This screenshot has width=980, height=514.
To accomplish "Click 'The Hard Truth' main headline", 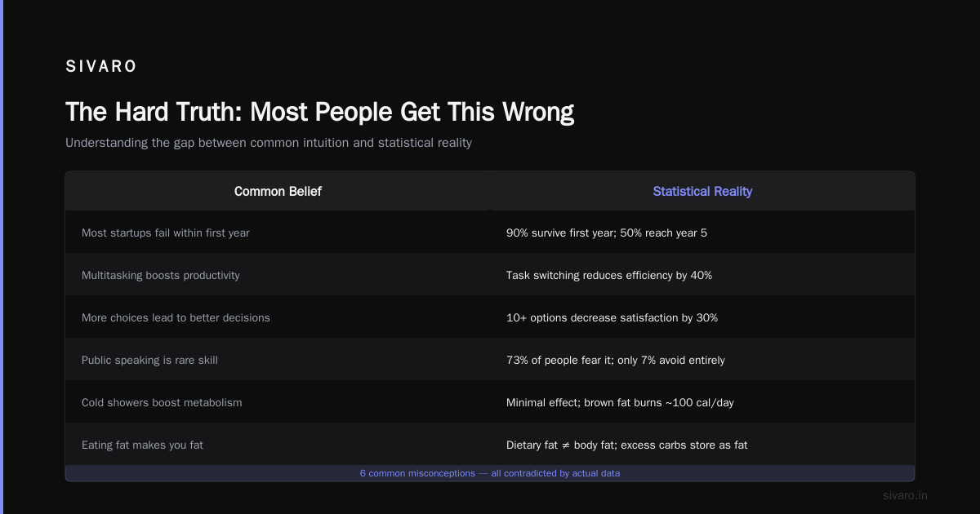I will click(319, 112).
